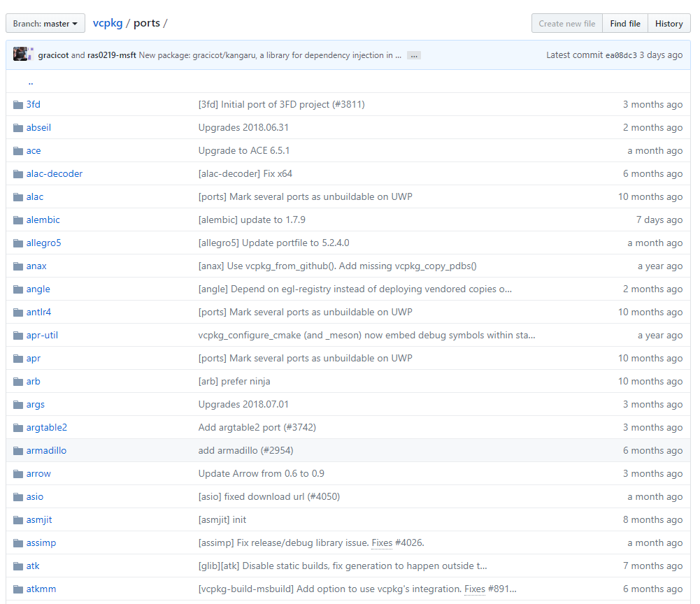Click 'Fixes' issue link in assimp row
This screenshot has height=604, width=700.
pyautogui.click(x=382, y=543)
